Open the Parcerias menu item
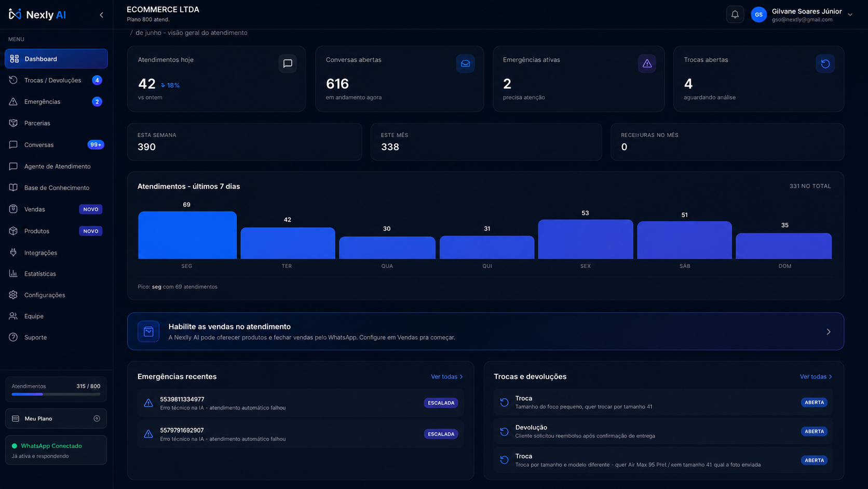The image size is (868, 489). [56, 123]
